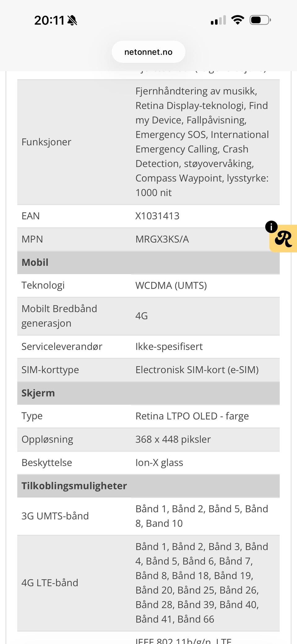Tap the EAN value X1031413
The height and width of the screenshot is (644, 297).
[x=157, y=216]
